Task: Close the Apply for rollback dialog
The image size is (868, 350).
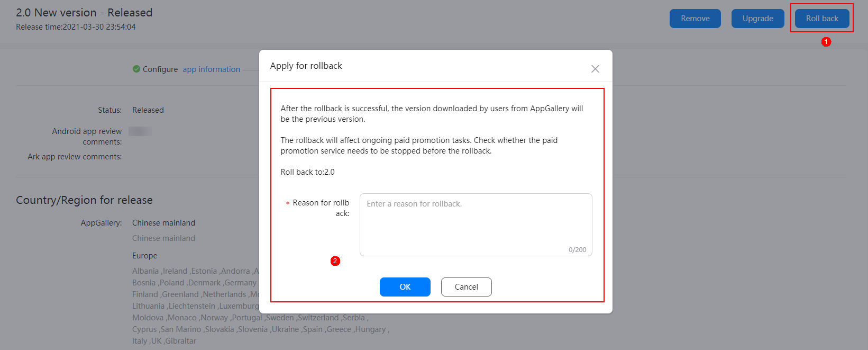Action: [595, 69]
